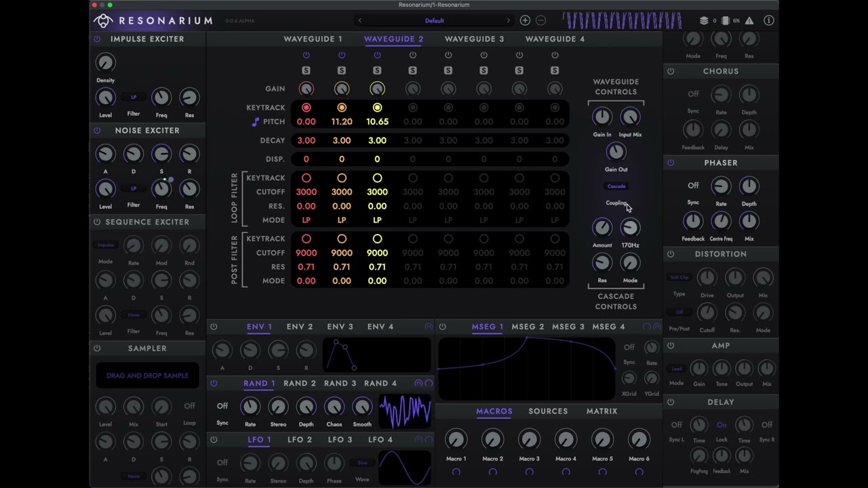The image size is (868, 488).
Task: Disable the Phaser effect
Action: pos(671,163)
